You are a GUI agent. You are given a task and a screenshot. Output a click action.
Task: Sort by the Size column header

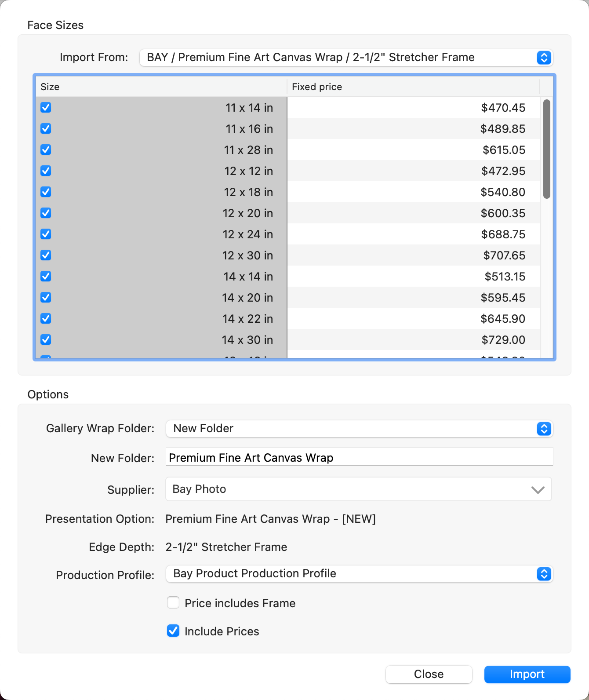click(161, 87)
